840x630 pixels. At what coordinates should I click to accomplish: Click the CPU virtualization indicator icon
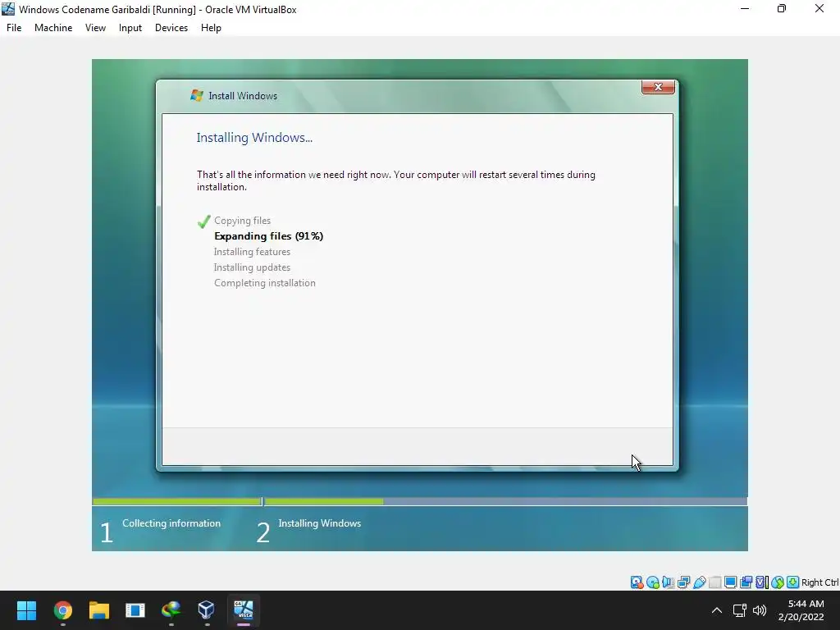[x=762, y=582]
